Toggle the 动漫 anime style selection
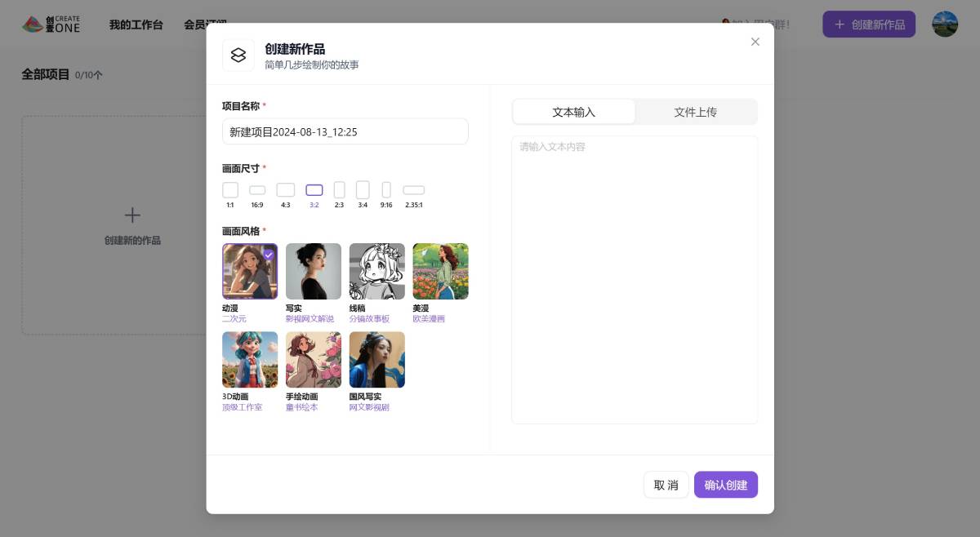The height and width of the screenshot is (537, 980). [250, 272]
